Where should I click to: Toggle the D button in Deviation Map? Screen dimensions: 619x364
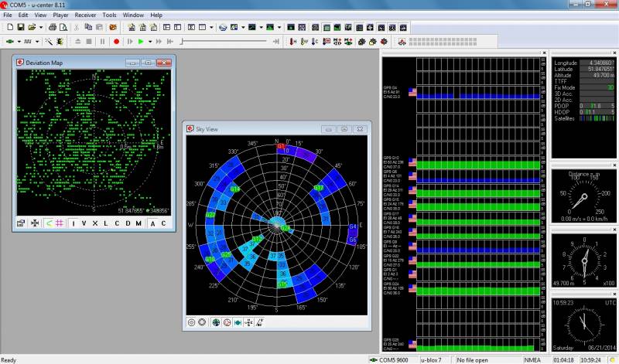128,223
